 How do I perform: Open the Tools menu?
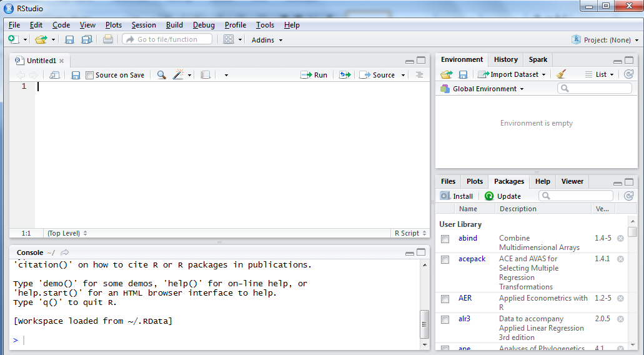click(x=265, y=25)
